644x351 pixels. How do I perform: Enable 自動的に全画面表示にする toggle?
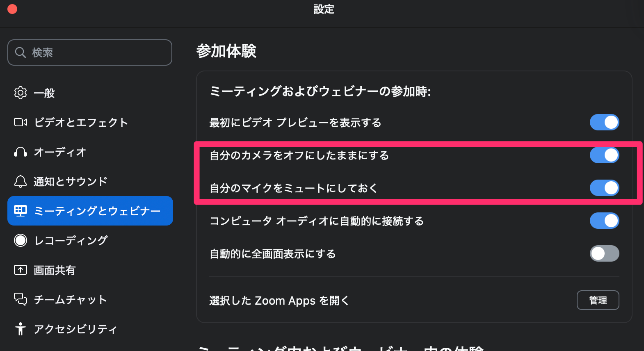[x=604, y=253]
